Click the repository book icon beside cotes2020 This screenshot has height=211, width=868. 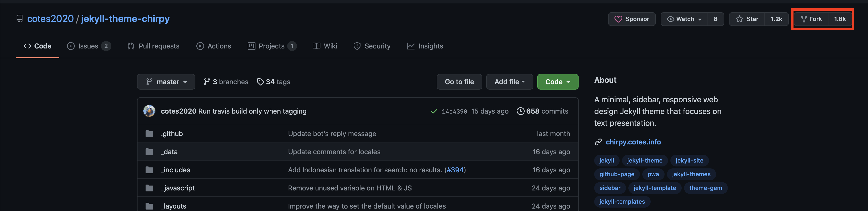pyautogui.click(x=20, y=19)
